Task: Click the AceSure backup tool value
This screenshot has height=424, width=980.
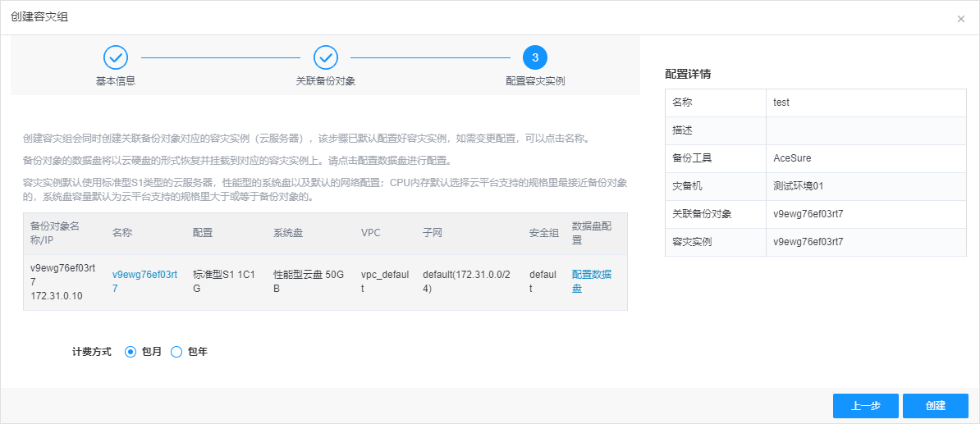Action: tap(792, 158)
